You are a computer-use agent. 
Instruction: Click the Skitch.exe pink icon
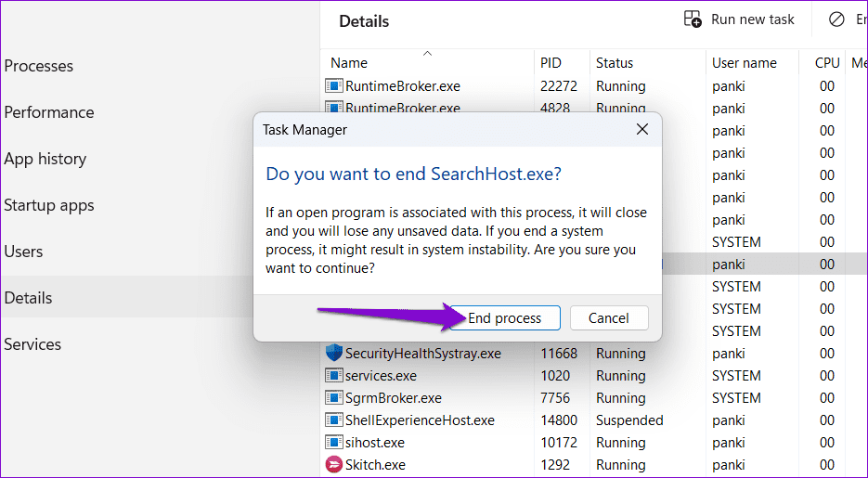click(x=334, y=464)
